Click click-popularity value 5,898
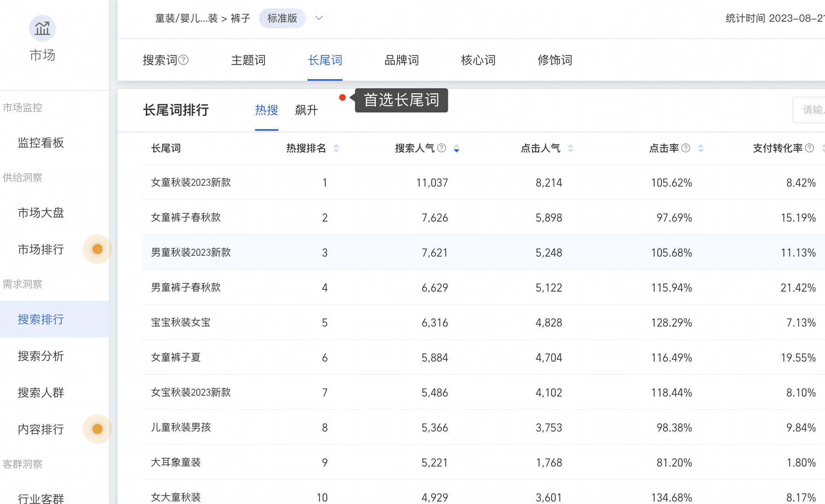This screenshot has height=504, width=825. coord(549,218)
